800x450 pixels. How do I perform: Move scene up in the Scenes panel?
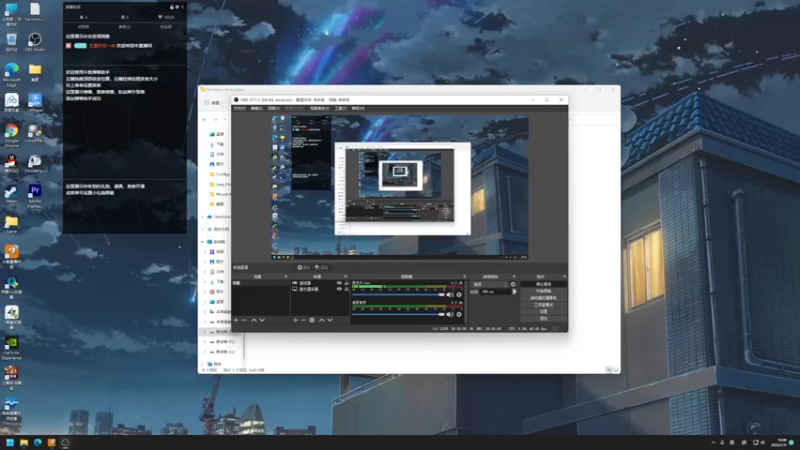coord(254,320)
